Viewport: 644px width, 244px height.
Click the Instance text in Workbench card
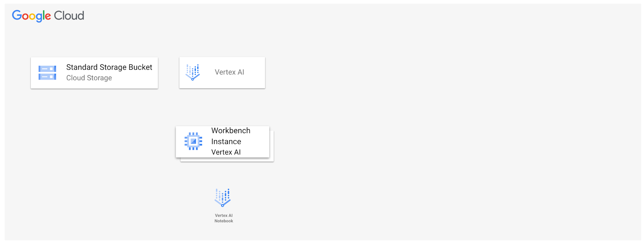tap(226, 141)
